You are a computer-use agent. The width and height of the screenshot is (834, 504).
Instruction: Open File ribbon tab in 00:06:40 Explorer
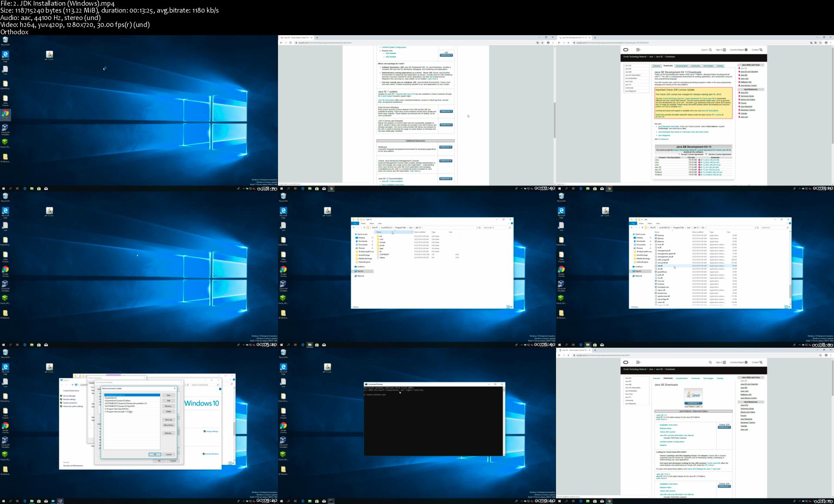click(x=355, y=223)
